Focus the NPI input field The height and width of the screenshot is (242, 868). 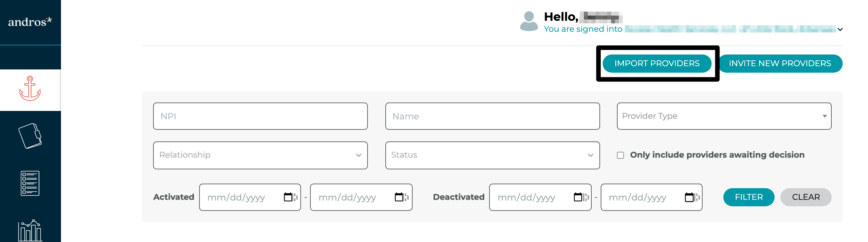[260, 116]
